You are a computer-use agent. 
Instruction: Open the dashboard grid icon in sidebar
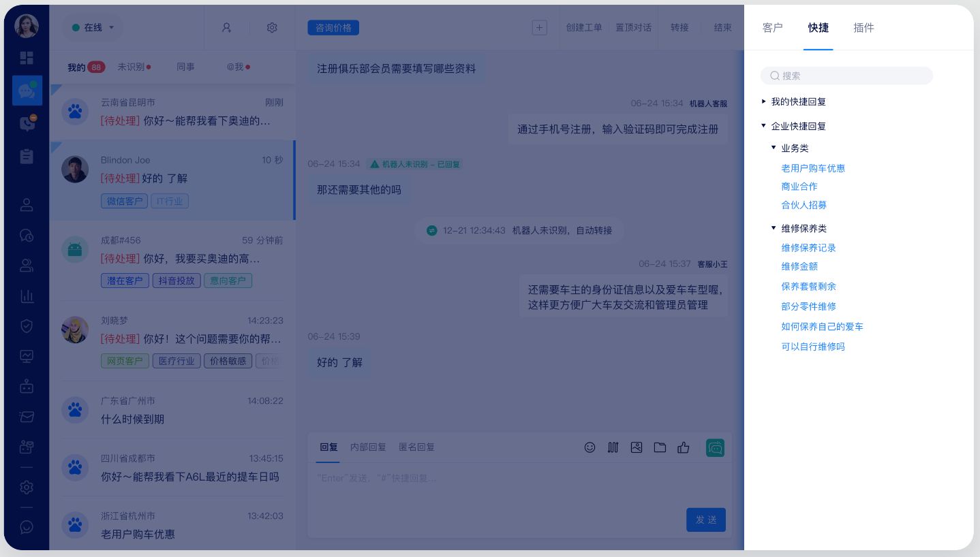click(x=27, y=58)
